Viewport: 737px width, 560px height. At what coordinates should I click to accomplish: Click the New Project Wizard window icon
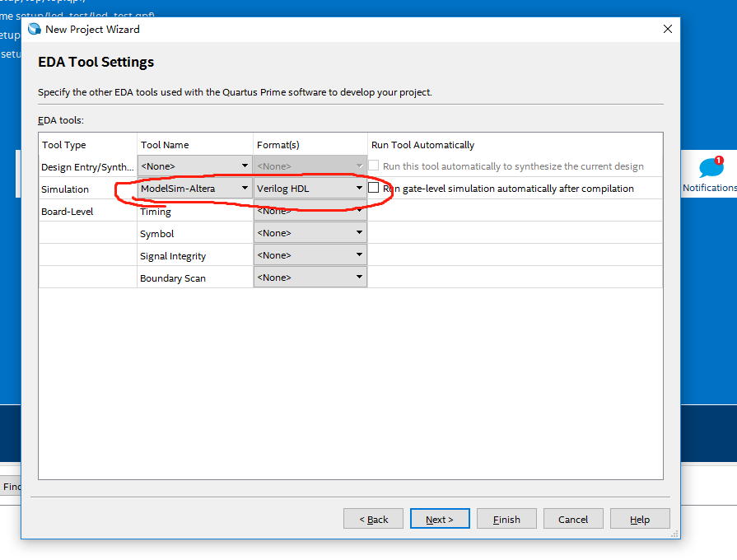coord(35,29)
